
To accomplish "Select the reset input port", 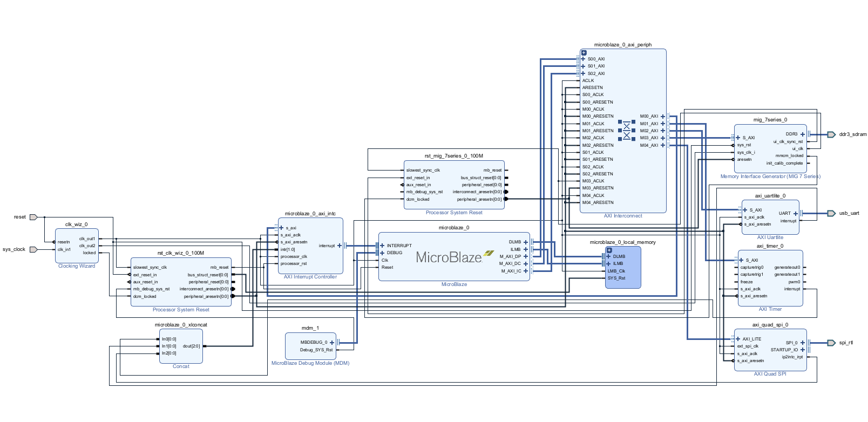I will point(33,217).
